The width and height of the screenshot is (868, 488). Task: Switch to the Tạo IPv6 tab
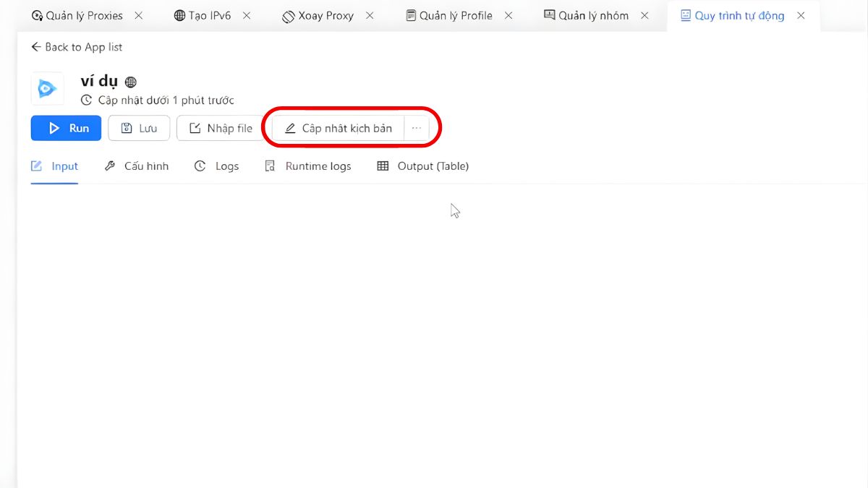[203, 15]
